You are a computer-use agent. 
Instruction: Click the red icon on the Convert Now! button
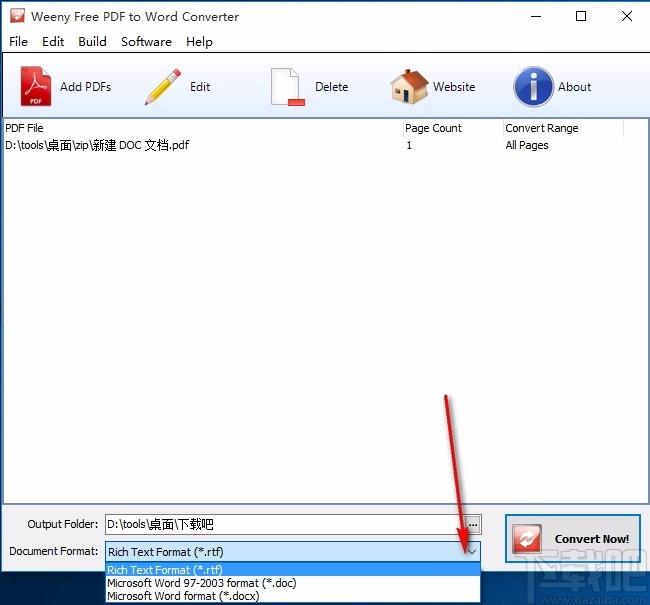coord(526,539)
